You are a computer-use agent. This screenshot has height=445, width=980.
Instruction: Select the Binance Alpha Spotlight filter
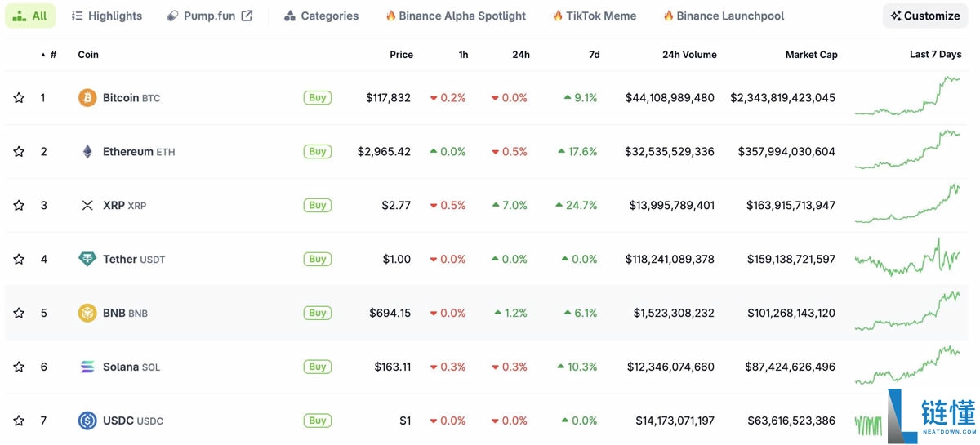(456, 16)
